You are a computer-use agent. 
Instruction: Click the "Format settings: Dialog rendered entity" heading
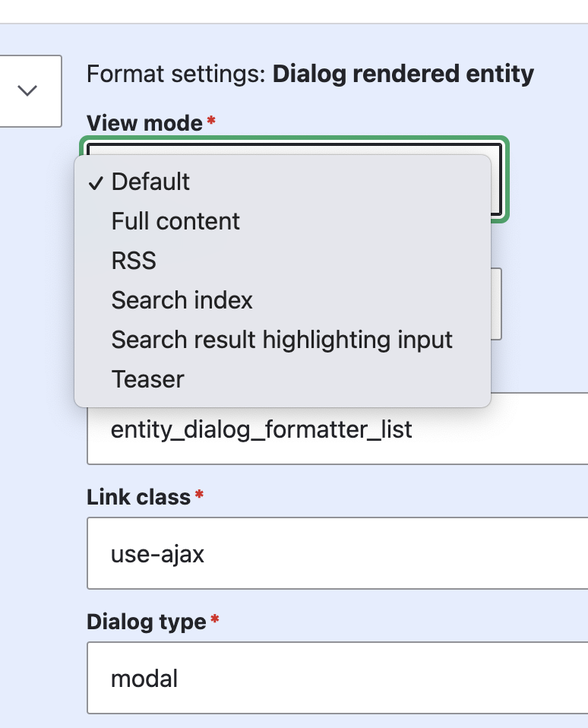[x=310, y=73]
